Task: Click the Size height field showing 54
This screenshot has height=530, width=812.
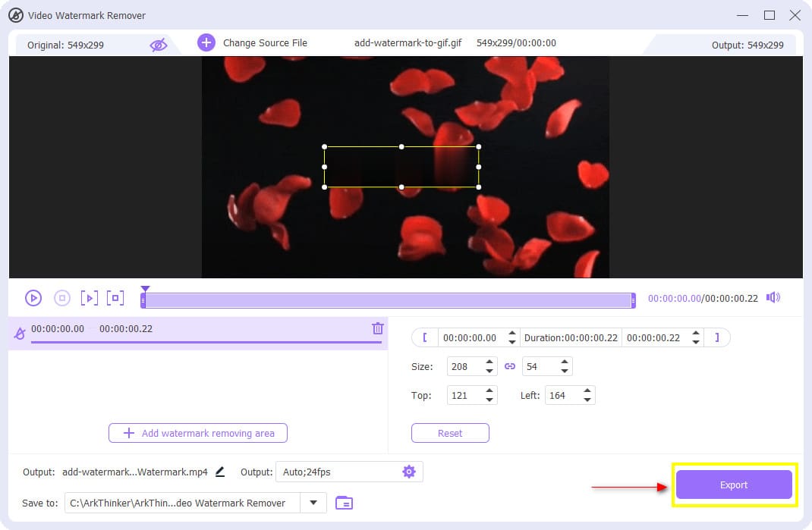Action: [540, 366]
